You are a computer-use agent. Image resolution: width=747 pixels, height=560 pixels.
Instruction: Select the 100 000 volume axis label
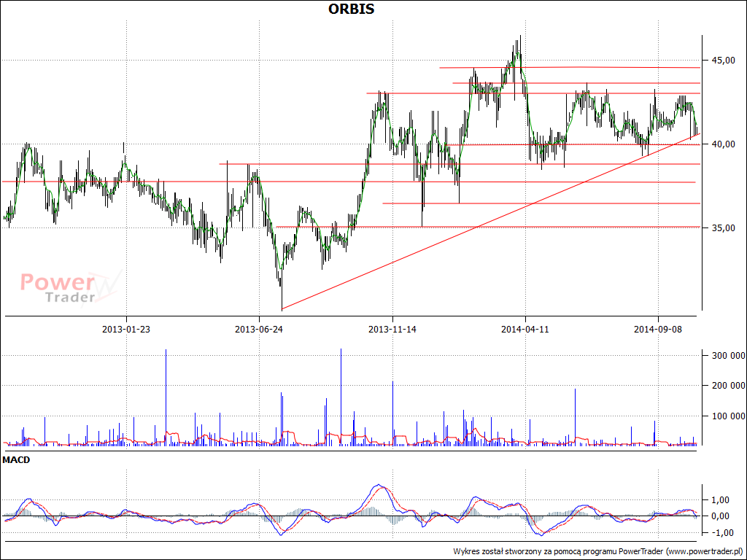coord(729,416)
